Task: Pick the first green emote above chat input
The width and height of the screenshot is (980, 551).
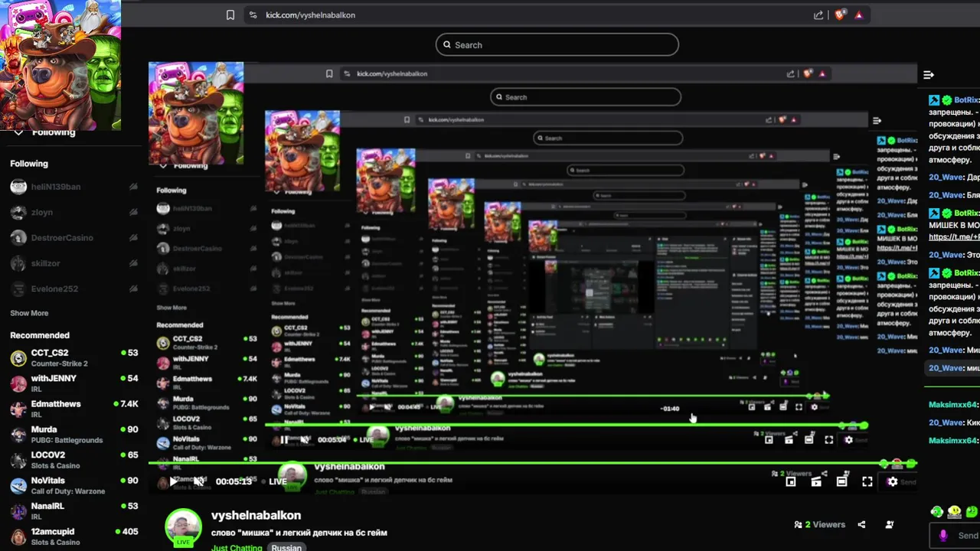Action: click(x=936, y=511)
